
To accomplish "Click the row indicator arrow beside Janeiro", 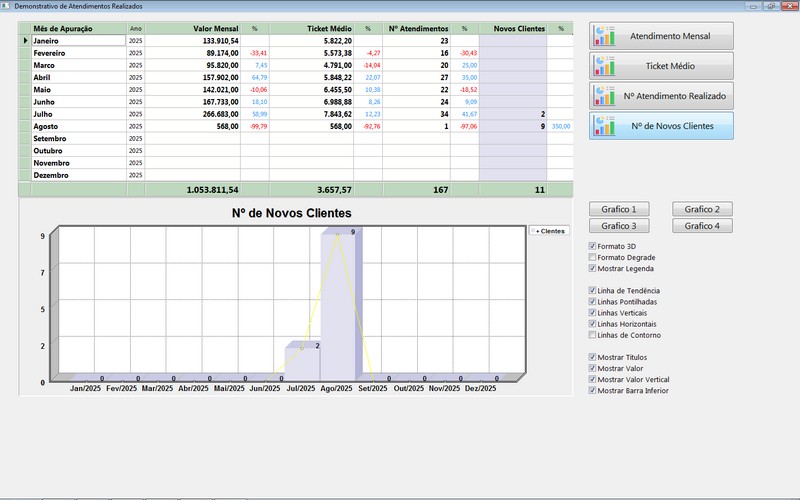I will tap(26, 41).
